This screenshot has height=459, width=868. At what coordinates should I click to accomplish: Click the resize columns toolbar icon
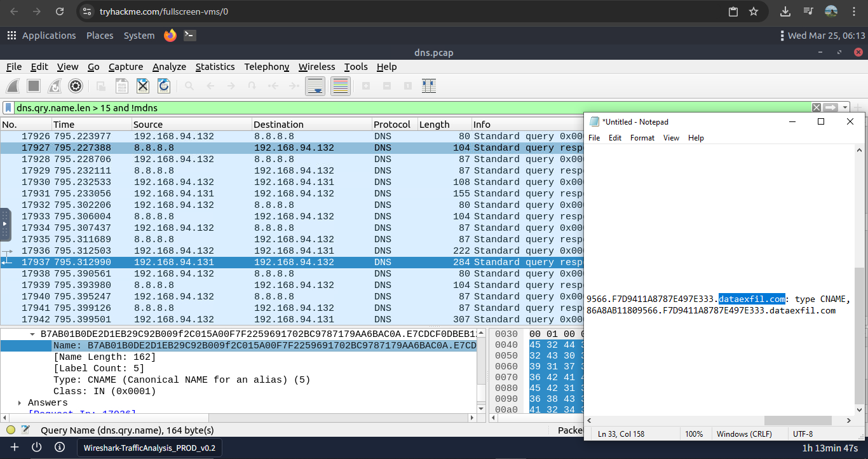click(x=429, y=86)
